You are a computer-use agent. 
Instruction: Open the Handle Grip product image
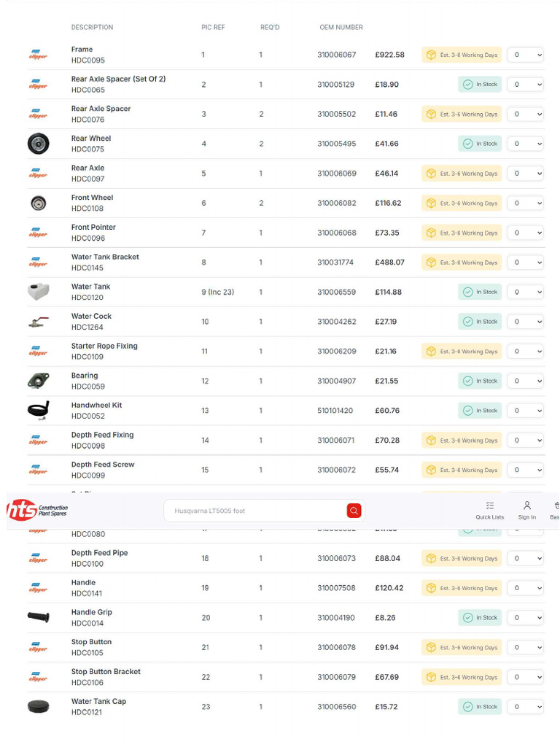click(x=38, y=617)
